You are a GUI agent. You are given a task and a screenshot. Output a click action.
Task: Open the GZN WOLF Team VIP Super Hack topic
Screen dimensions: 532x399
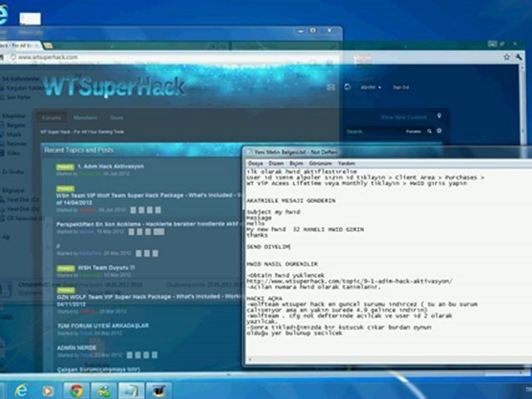(x=149, y=300)
